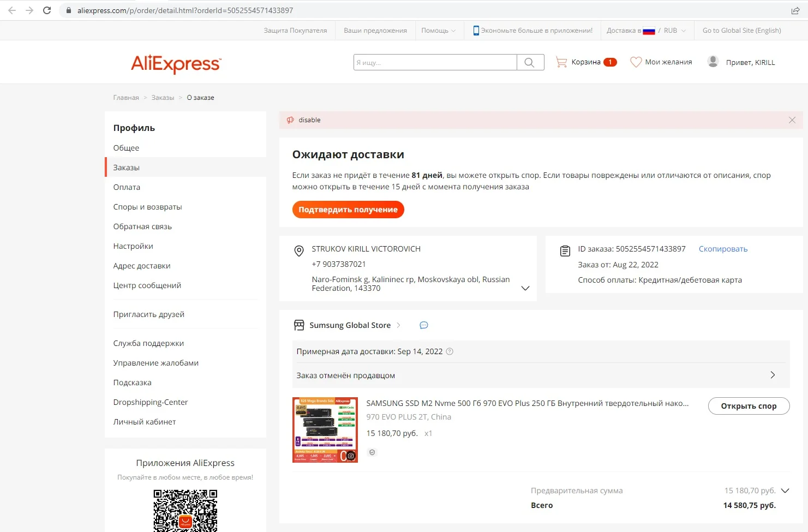Click the browser back arrow
Screen dimensions: 808x532
click(x=12, y=10)
